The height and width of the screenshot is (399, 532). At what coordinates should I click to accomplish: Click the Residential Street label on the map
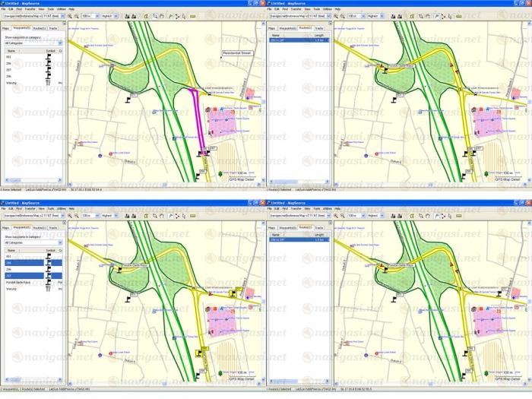pyautogui.click(x=236, y=53)
